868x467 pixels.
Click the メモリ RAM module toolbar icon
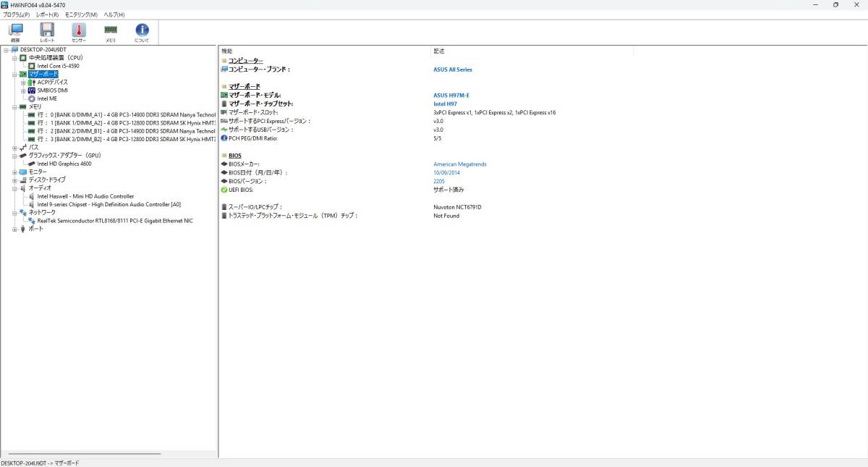[x=111, y=33]
